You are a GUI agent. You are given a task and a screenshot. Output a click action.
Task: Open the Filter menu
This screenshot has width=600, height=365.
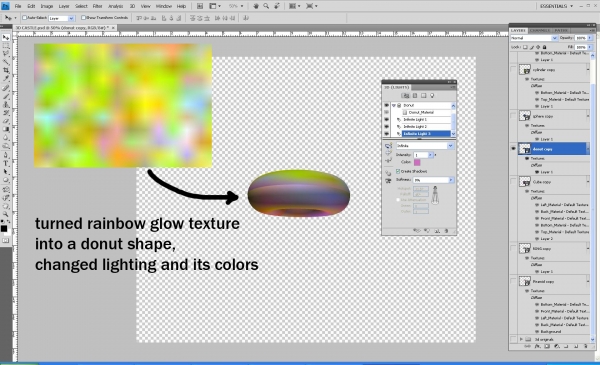98,6
